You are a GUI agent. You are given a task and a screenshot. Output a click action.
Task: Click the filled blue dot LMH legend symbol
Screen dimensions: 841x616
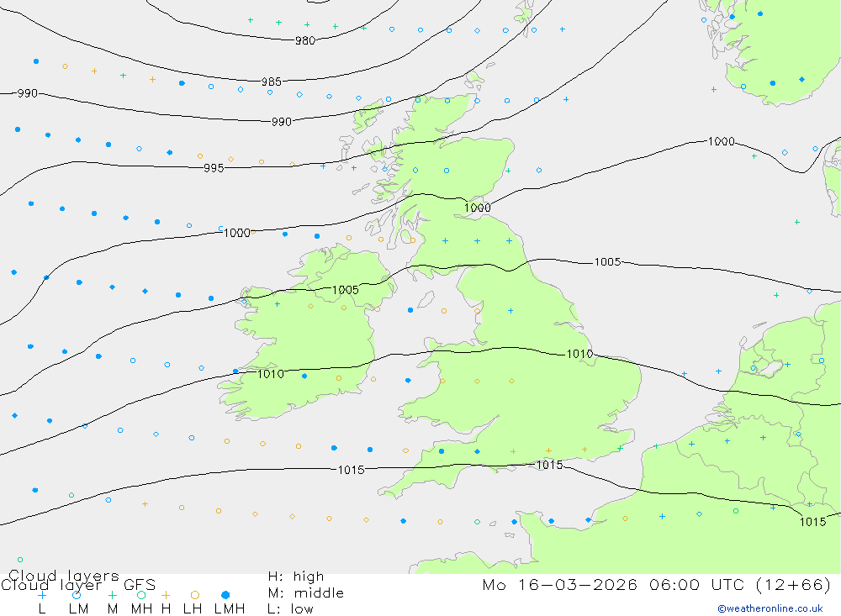tap(225, 595)
